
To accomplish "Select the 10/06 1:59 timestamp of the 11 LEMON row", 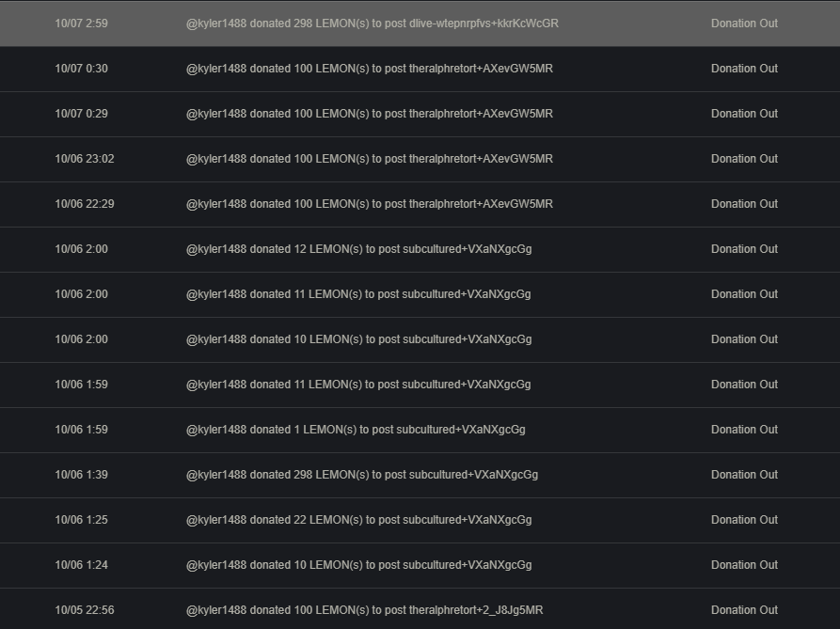I will pos(81,385).
